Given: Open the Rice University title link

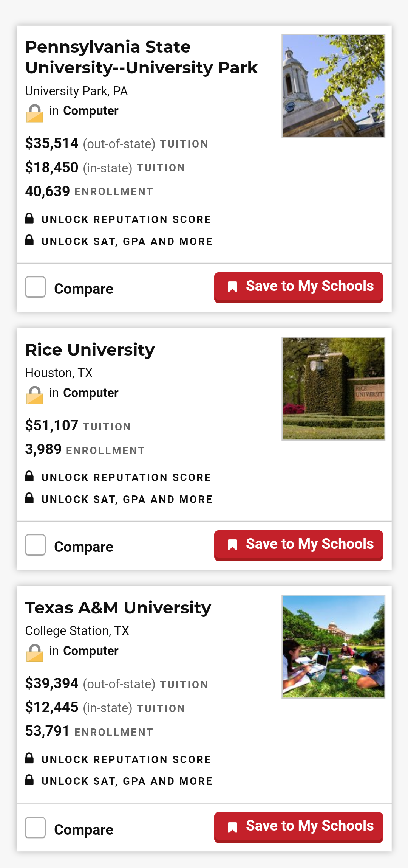Looking at the screenshot, I should tap(90, 350).
